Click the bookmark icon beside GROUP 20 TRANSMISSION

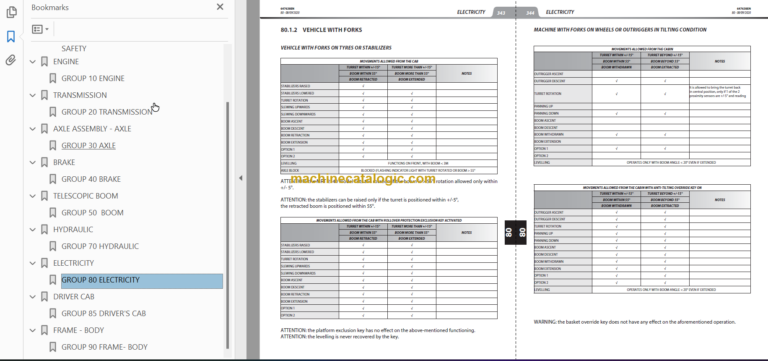coord(53,112)
